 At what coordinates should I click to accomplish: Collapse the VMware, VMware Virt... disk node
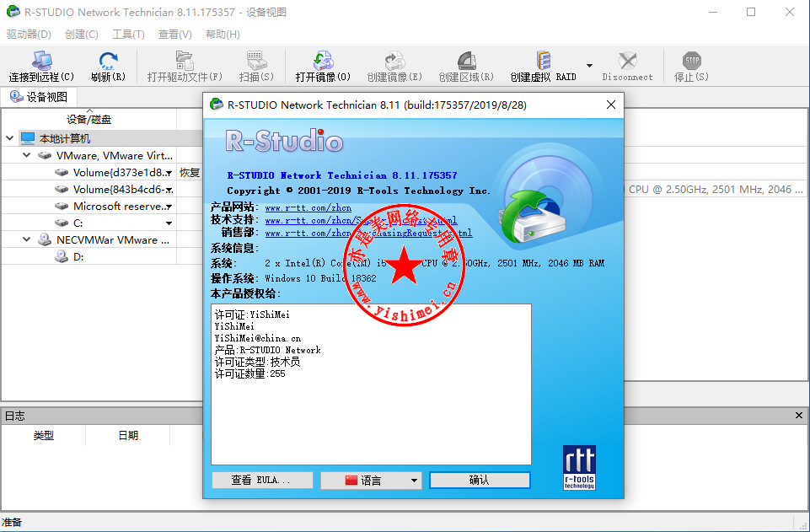point(26,155)
